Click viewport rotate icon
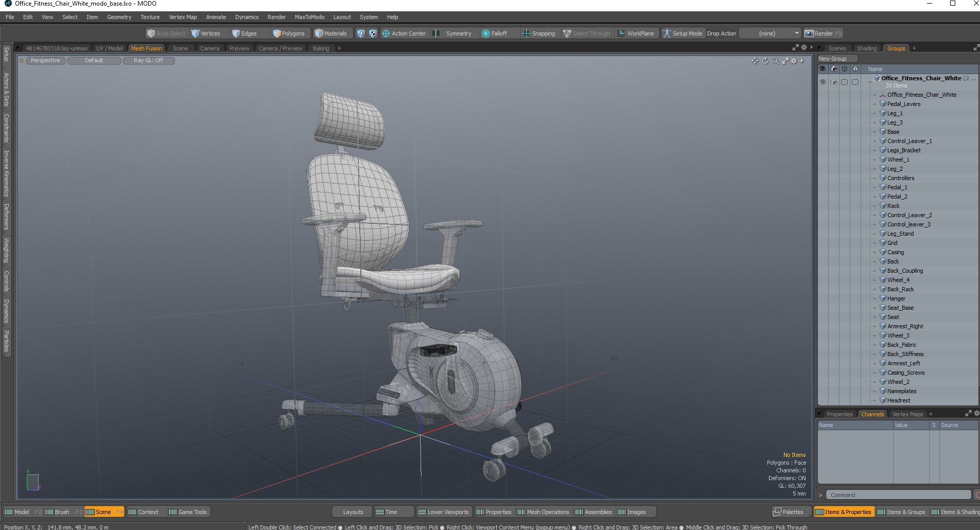The image size is (980, 530). [765, 61]
